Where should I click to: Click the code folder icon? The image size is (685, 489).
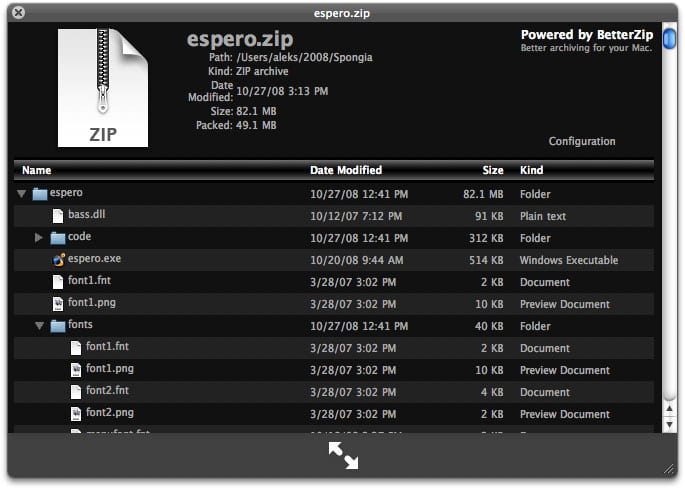pos(58,238)
